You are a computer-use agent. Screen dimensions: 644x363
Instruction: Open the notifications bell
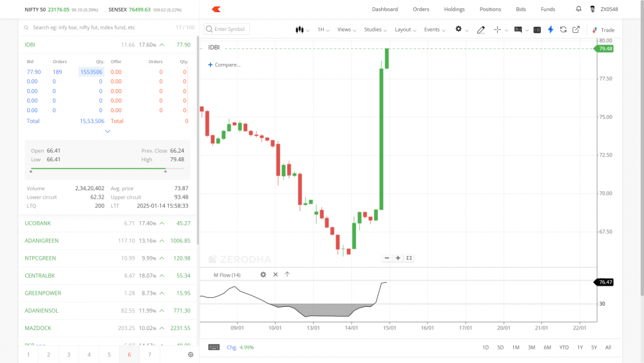pos(578,8)
